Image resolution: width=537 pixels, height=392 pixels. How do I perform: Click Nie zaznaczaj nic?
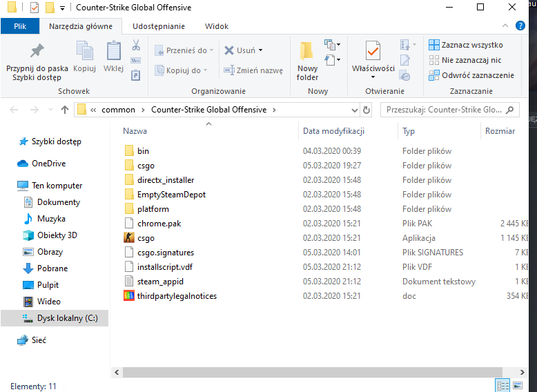click(x=465, y=60)
